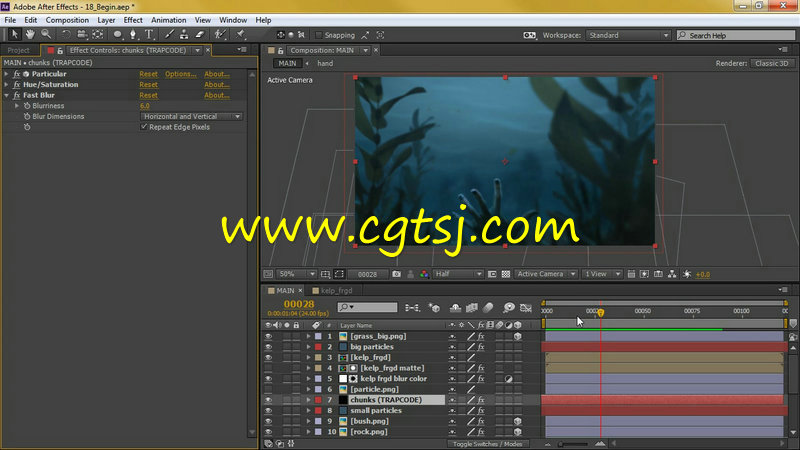
Task: Switch to the Project panel tab
Action: [18, 50]
